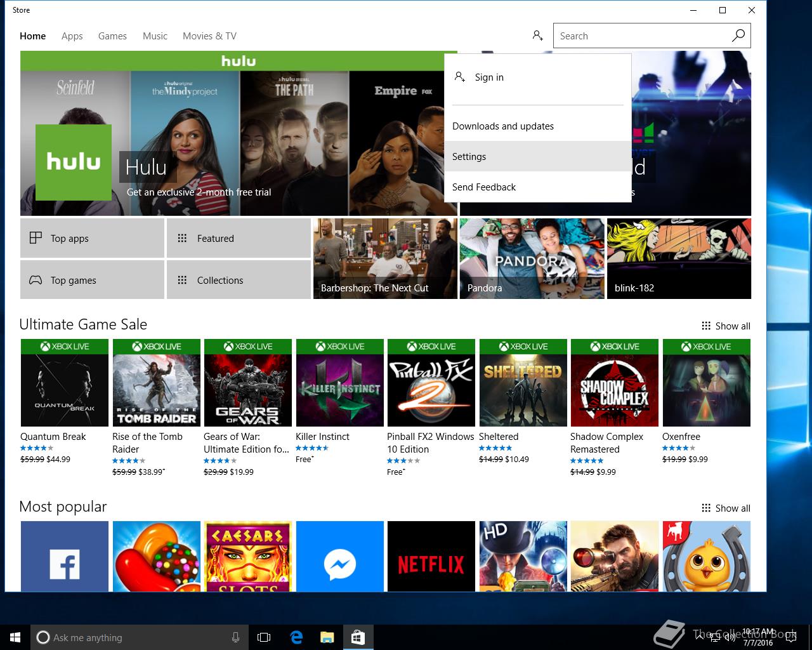
Task: Click the Windows Start button
Action: pos(15,637)
